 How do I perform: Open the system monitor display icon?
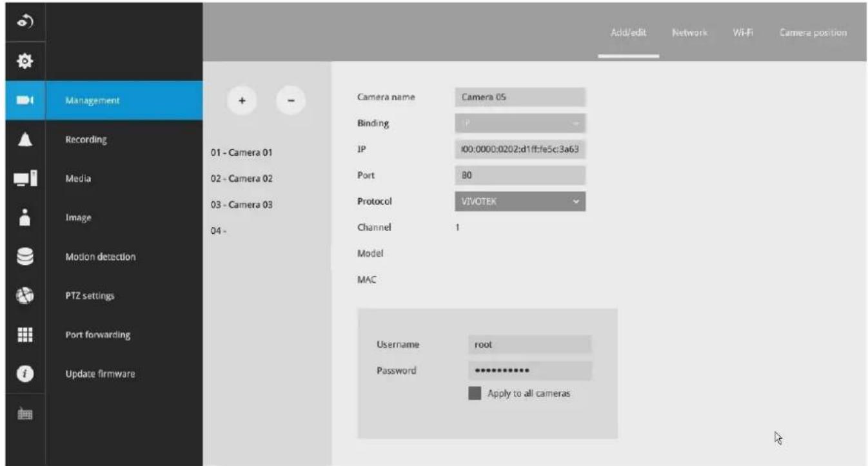pyautogui.click(x=25, y=178)
